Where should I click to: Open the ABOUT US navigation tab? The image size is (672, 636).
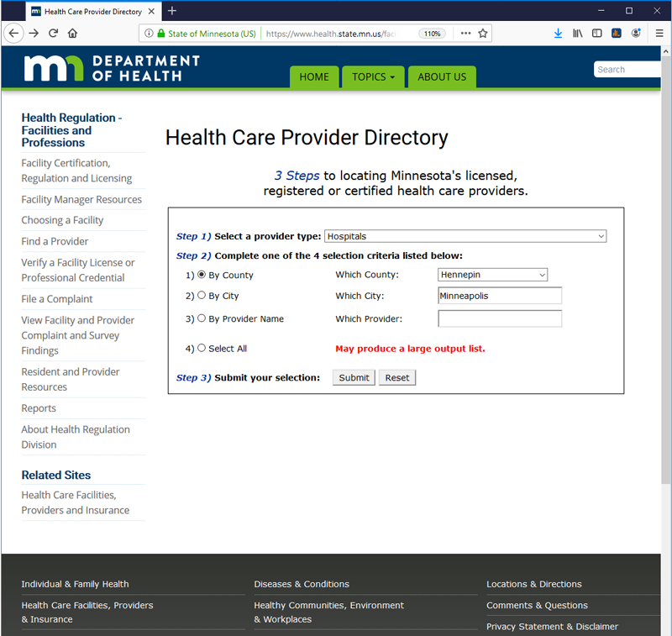coord(442,76)
